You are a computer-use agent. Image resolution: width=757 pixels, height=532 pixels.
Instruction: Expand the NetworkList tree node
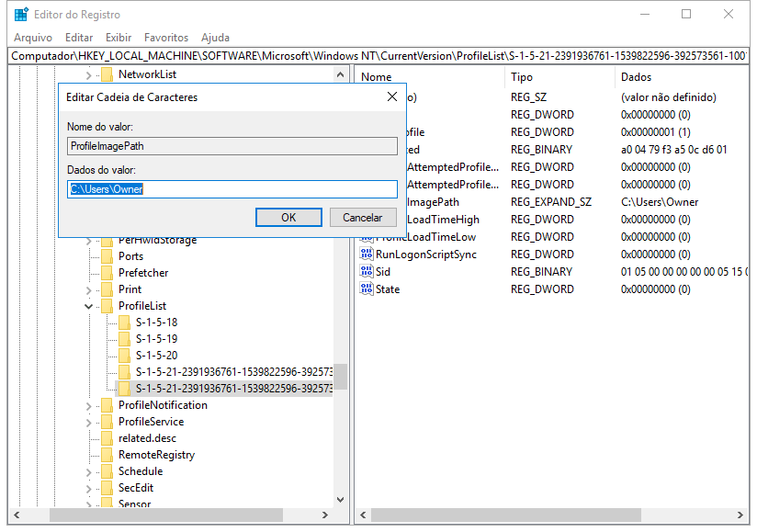coord(89,74)
